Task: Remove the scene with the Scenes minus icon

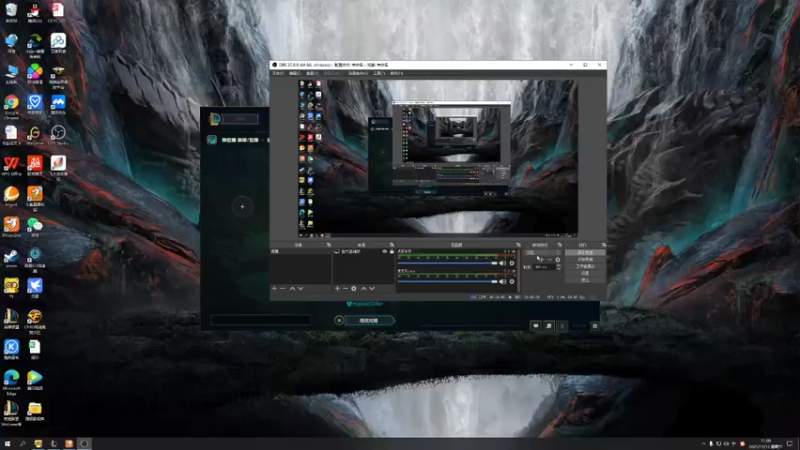Action: click(x=283, y=289)
